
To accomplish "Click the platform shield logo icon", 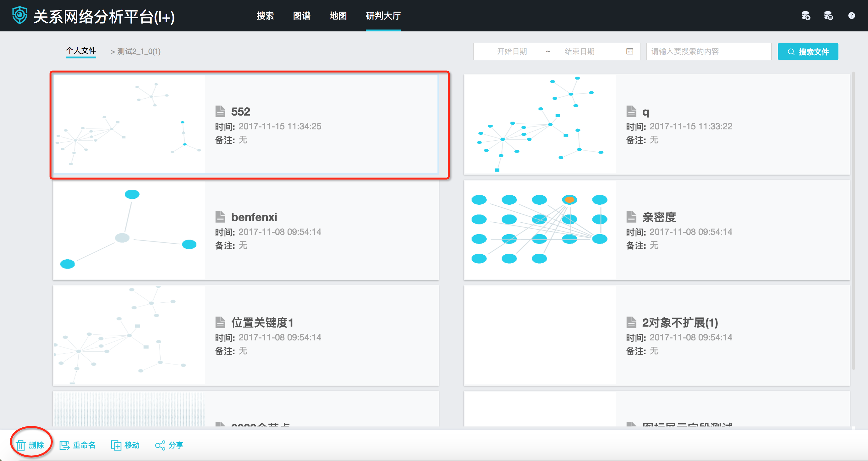I will (20, 15).
